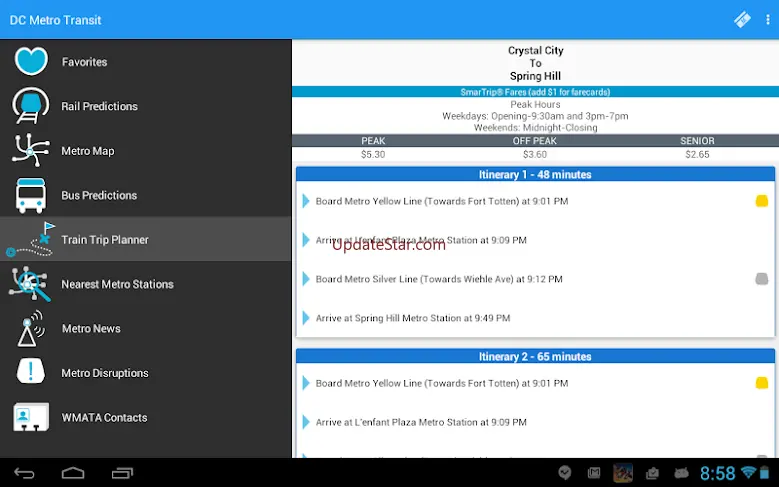Tap the checkmark notification icon in status bar
779x487 pixels.
pyautogui.click(x=564, y=473)
